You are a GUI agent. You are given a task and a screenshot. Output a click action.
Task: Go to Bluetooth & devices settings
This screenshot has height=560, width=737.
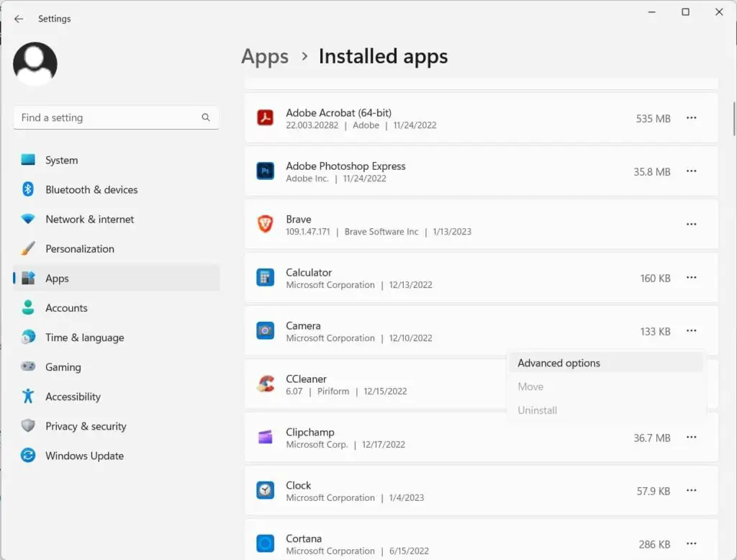click(x=91, y=190)
